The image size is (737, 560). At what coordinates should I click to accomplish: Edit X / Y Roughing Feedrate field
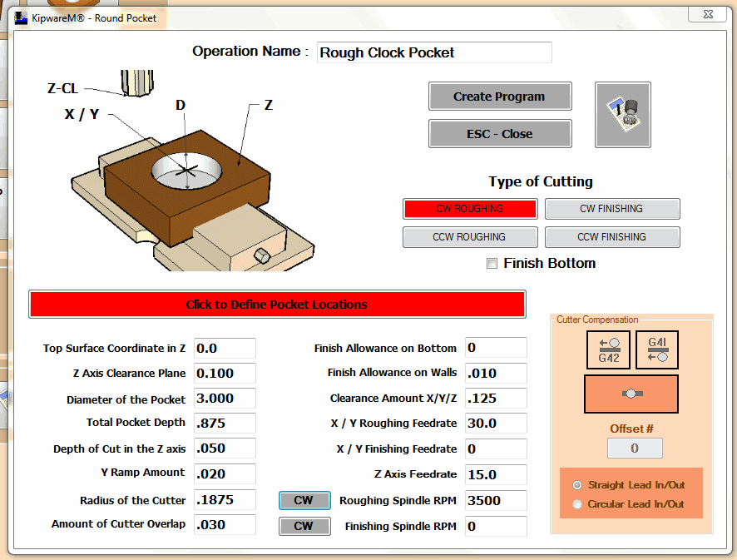496,424
